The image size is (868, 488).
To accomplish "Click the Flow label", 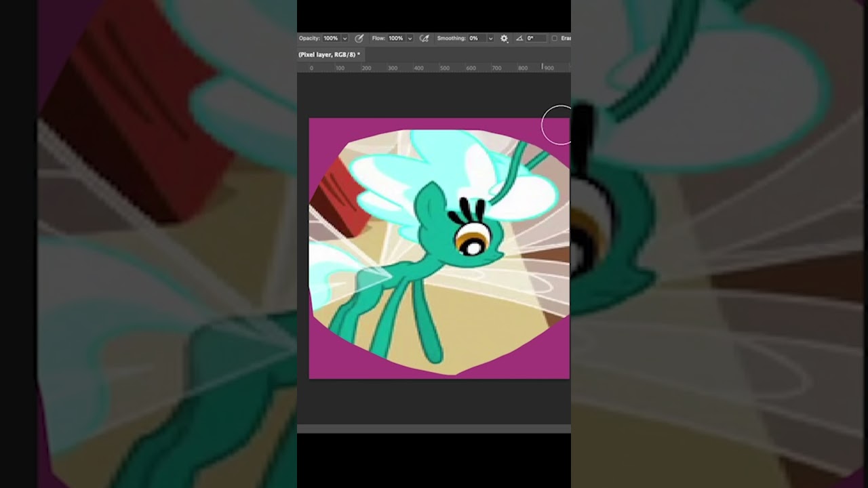I will 378,39.
